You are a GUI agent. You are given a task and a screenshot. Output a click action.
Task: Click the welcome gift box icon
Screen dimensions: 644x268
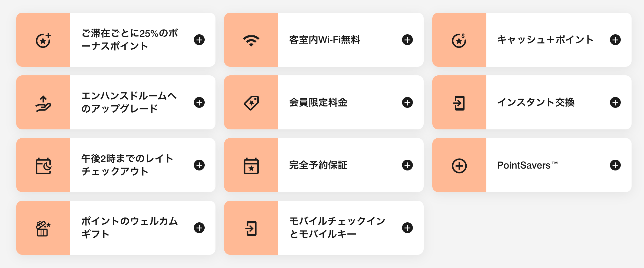pos(43,228)
